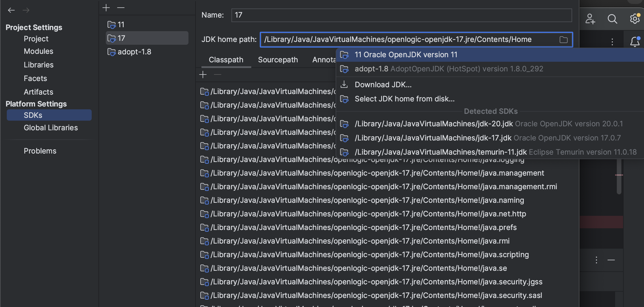Screen dimensions: 644x307
Task: Choose Download JDK... from the popup
Action: (383, 85)
